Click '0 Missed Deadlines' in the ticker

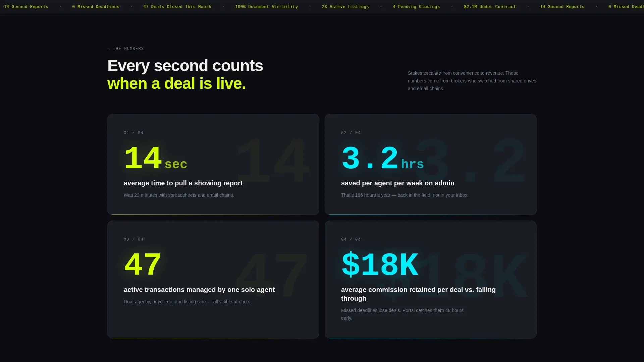click(96, 7)
